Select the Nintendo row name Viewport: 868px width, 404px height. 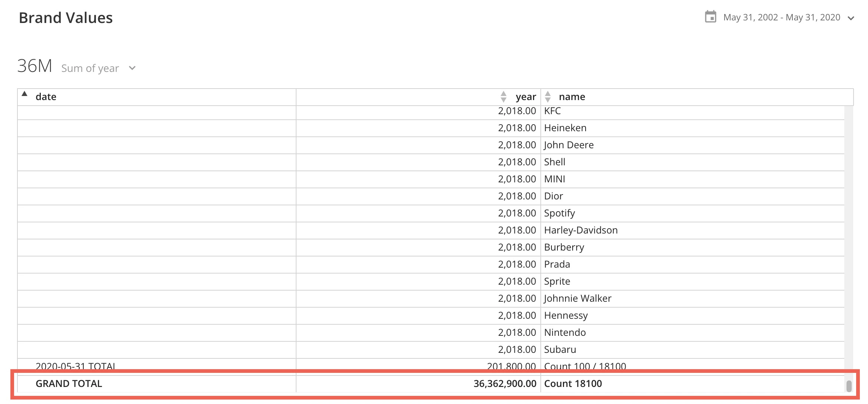[x=565, y=332]
